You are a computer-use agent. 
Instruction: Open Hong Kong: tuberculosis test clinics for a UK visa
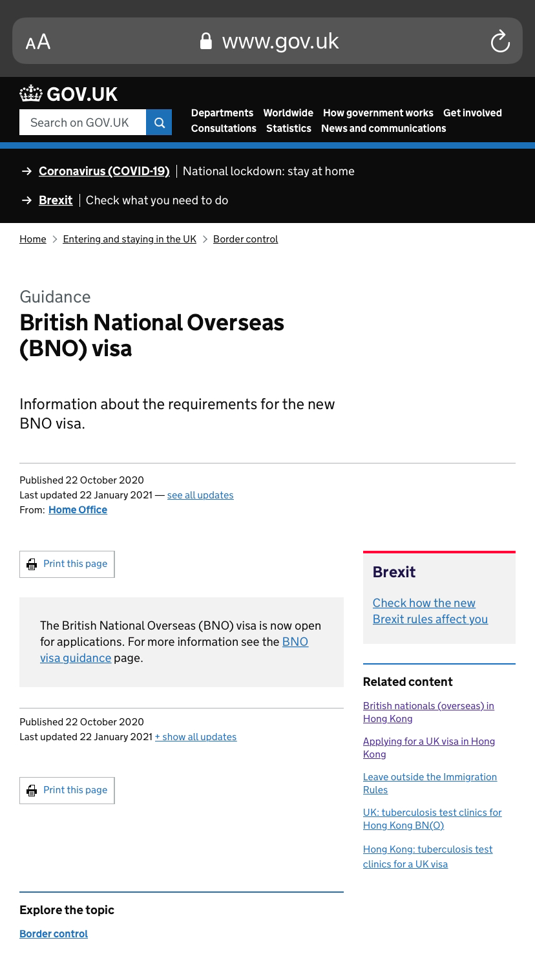(428, 857)
